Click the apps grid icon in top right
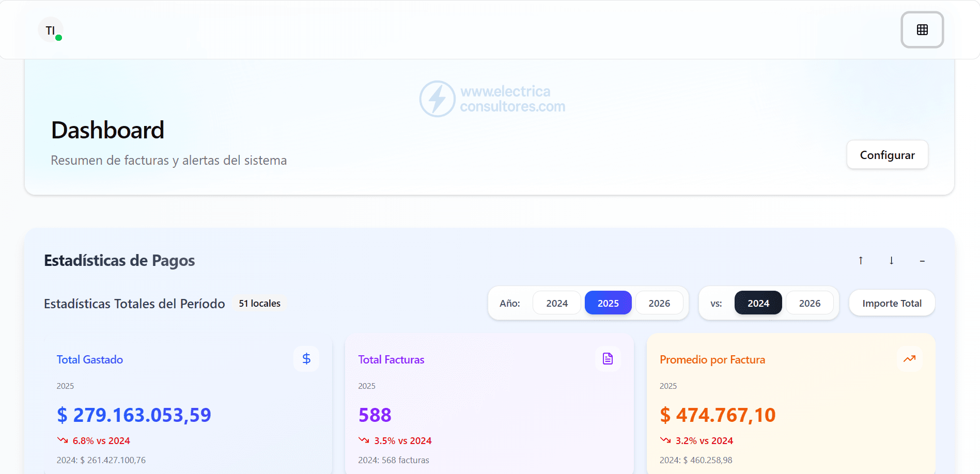980x474 pixels. 922,29
